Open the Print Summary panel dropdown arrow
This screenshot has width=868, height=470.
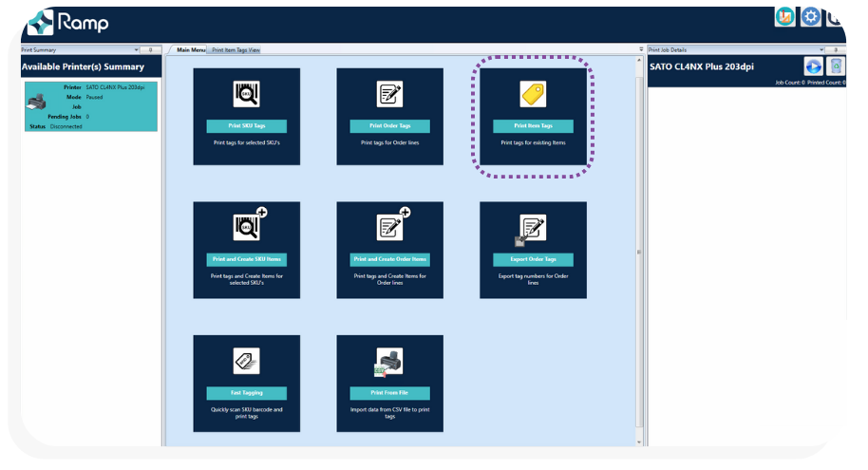coord(137,49)
